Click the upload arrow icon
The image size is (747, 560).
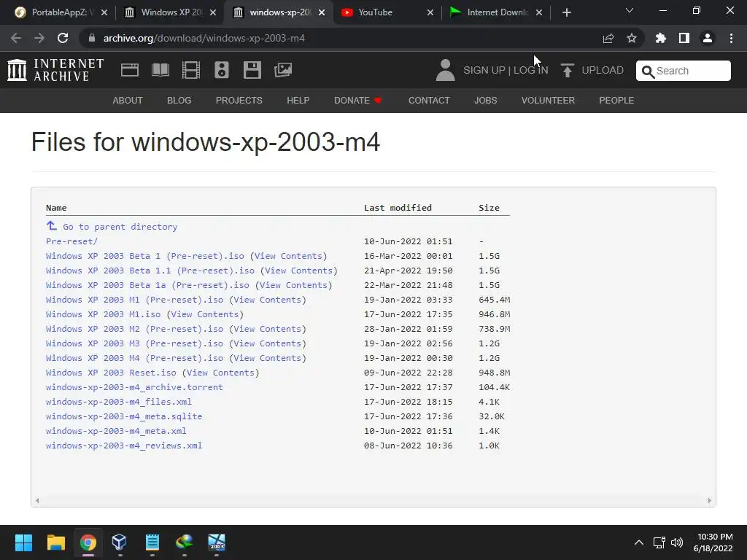pos(567,71)
